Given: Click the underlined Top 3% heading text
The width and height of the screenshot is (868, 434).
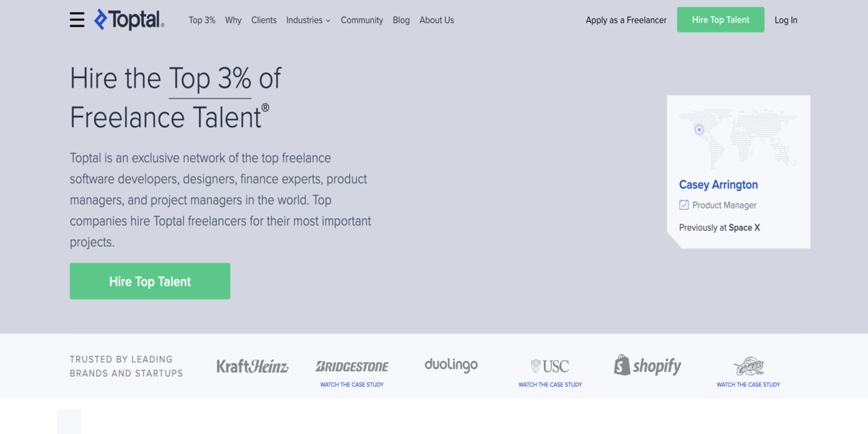Looking at the screenshot, I should point(210,78).
